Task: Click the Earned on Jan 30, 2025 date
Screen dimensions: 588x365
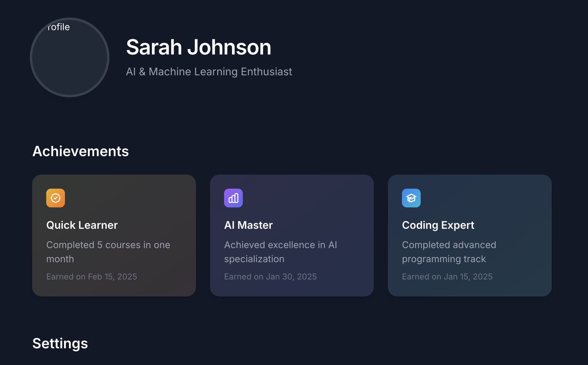Action: (270, 277)
